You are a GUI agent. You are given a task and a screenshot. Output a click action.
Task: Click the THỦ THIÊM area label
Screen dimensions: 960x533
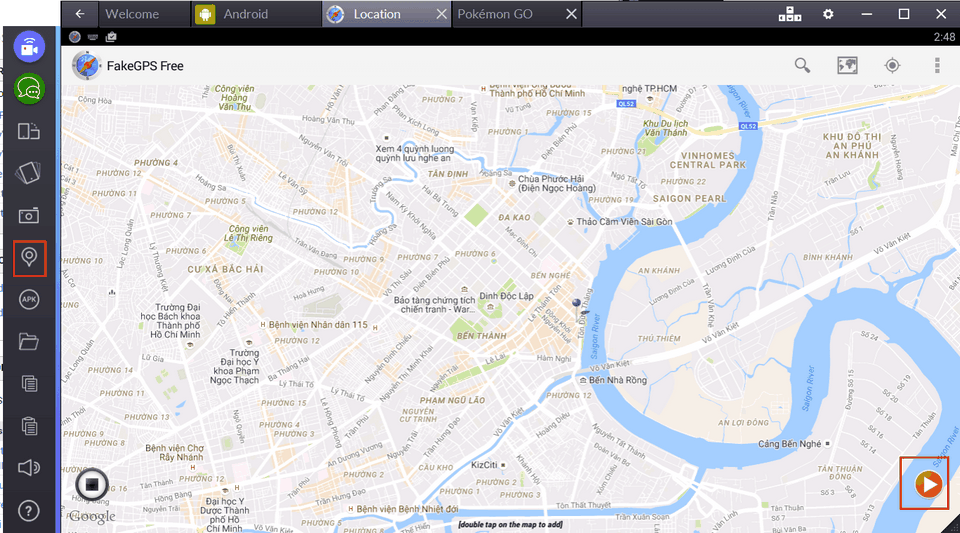point(659,338)
